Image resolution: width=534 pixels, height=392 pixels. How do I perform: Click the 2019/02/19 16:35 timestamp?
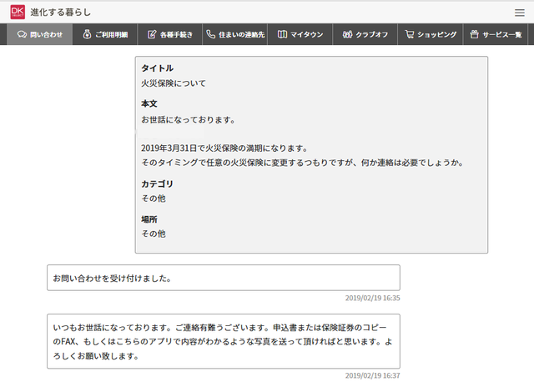(x=373, y=298)
